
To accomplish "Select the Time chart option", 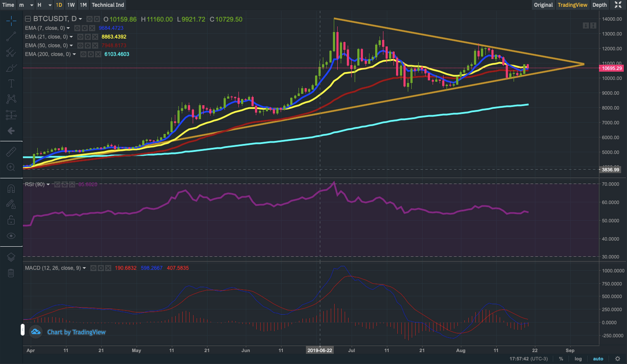I will [8, 5].
